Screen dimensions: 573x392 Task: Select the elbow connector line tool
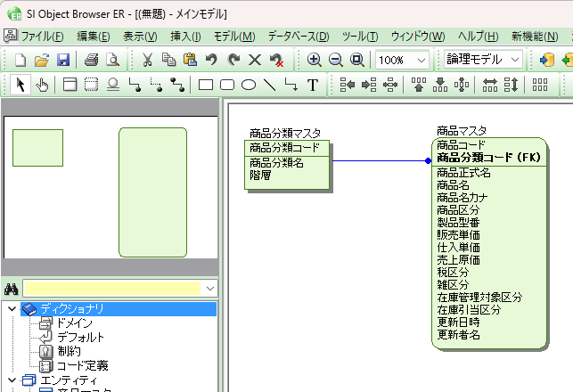pos(291,85)
